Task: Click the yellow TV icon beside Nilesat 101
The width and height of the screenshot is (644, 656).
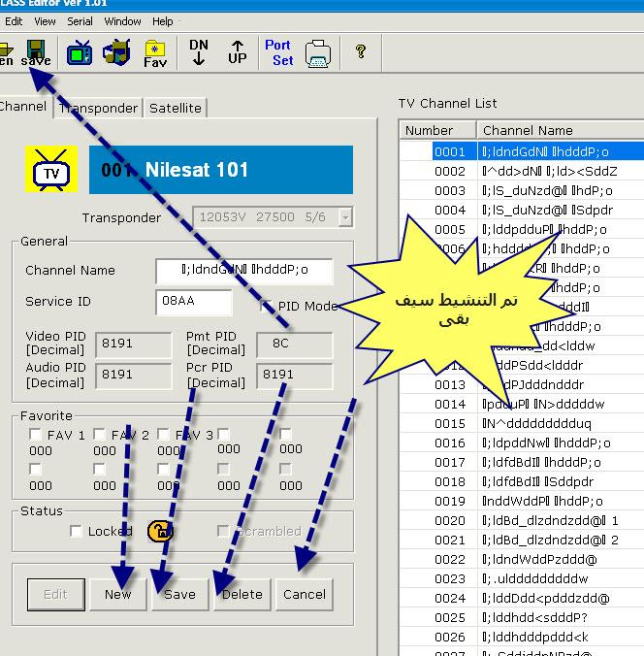Action: 51,169
